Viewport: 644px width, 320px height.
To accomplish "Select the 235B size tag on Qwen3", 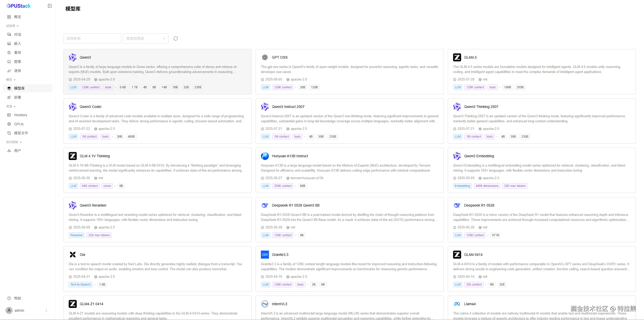I will (198, 87).
